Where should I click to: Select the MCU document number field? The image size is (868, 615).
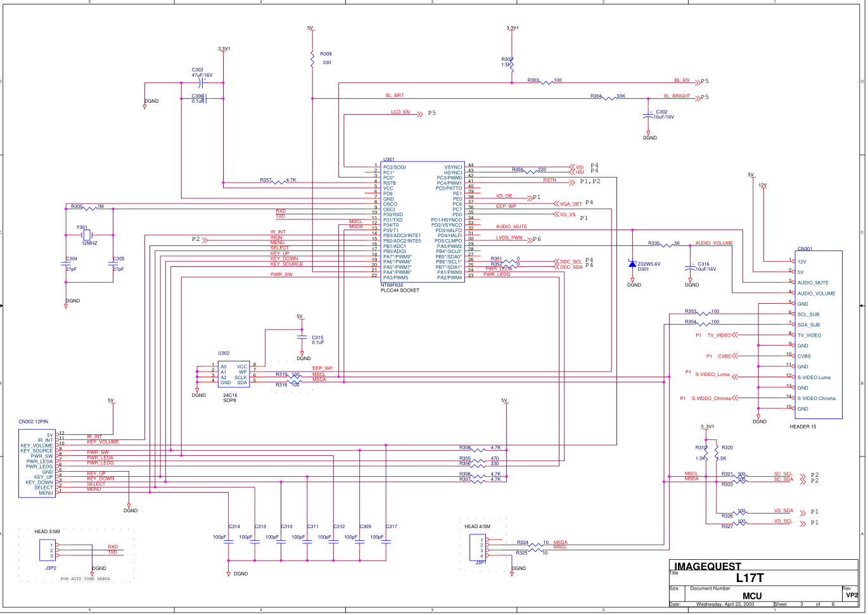point(752,596)
